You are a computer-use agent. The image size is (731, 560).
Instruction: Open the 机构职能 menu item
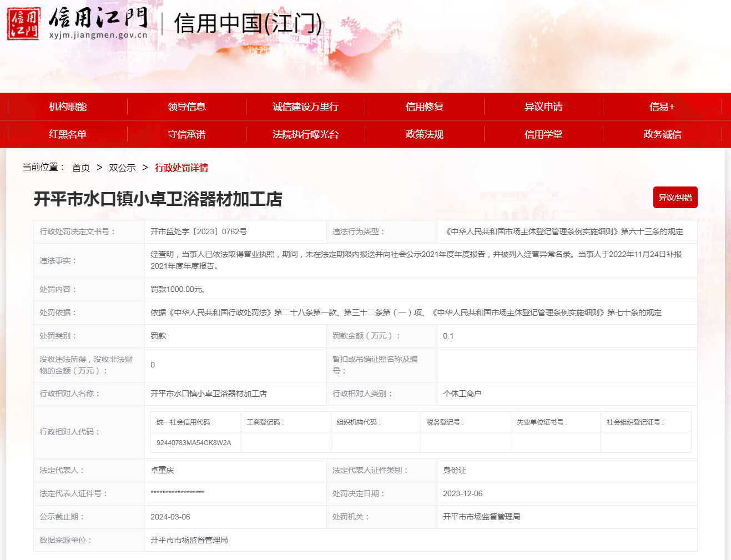[68, 107]
